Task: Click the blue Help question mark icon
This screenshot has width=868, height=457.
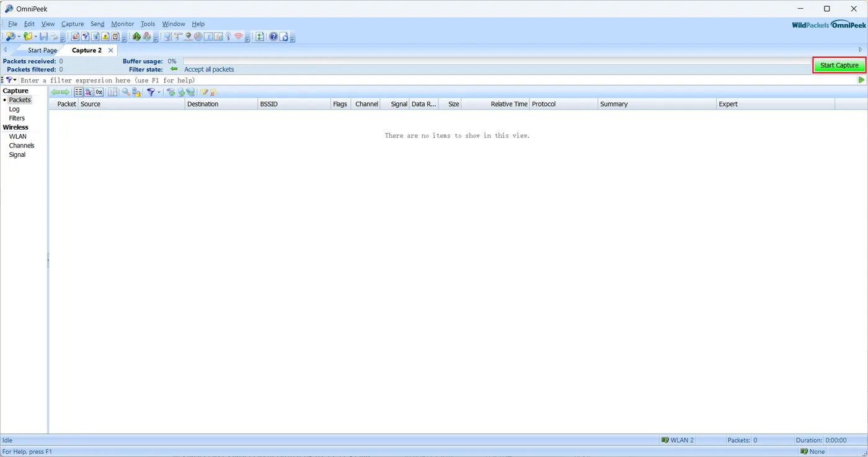Action: pos(273,37)
